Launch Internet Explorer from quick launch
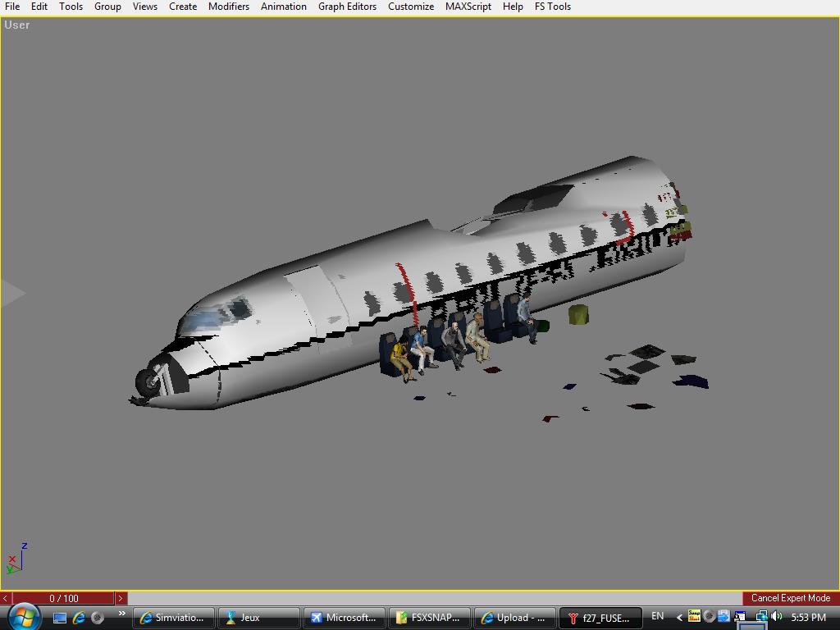This screenshot has height=630, width=840. (79, 618)
